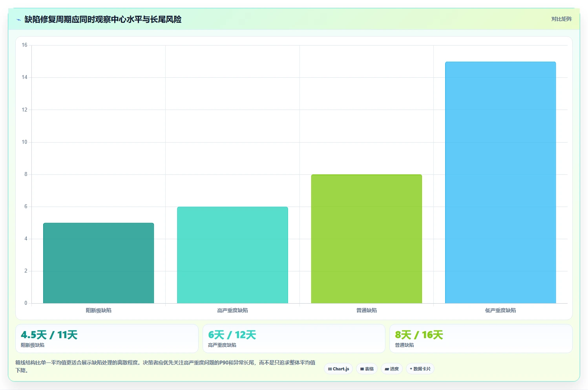Click the dark teal 阻断级缺陷 bar
This screenshot has height=390, width=588.
99,263
